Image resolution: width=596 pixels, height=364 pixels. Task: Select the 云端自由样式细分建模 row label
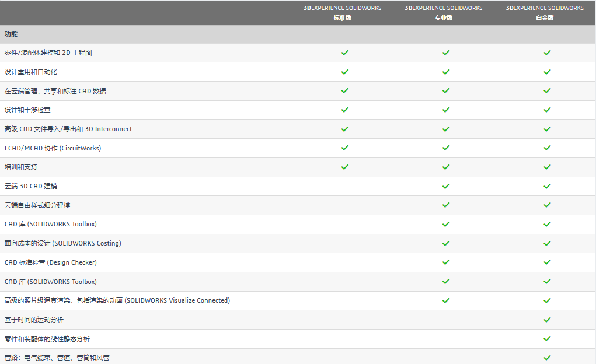[x=37, y=205]
